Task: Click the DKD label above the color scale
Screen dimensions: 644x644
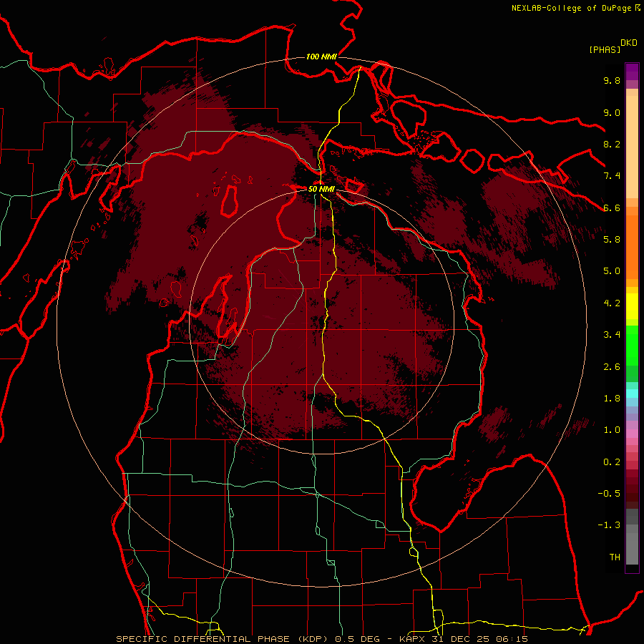Action: (x=629, y=43)
